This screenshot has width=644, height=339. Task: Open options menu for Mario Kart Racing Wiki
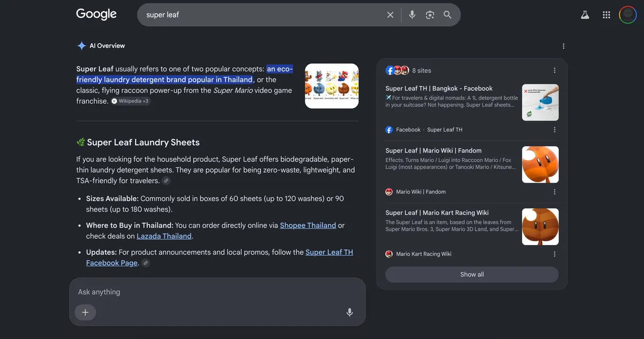[x=554, y=254]
